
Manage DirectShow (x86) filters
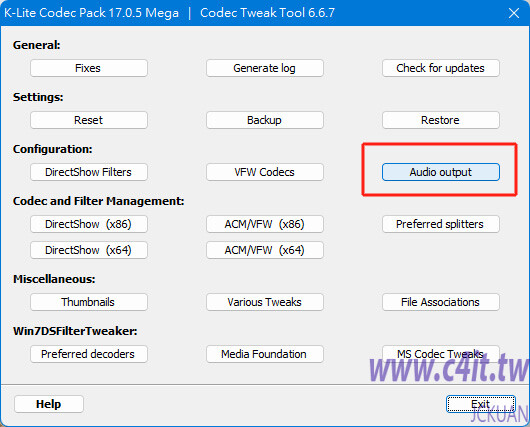coord(89,224)
